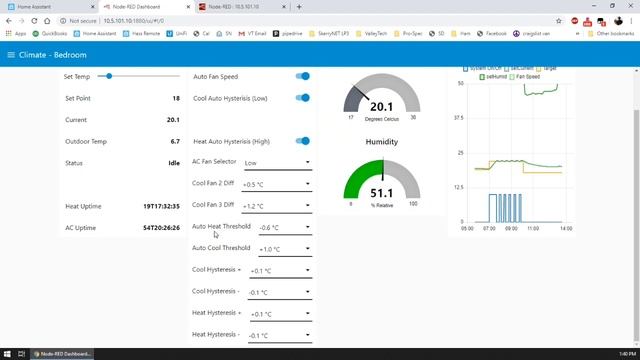Close the Node-RED Dashboard tab
Viewport: 640px width, 360px height.
pyautogui.click(x=188, y=7)
